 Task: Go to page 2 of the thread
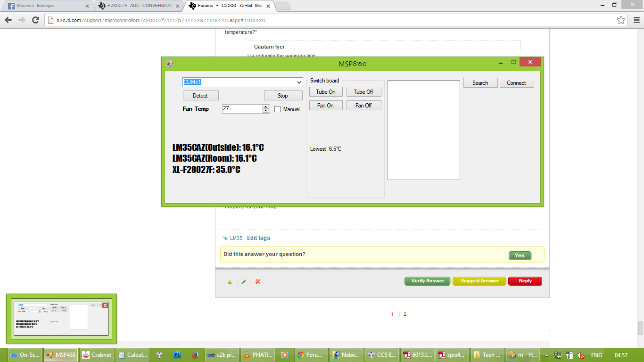pos(405,314)
